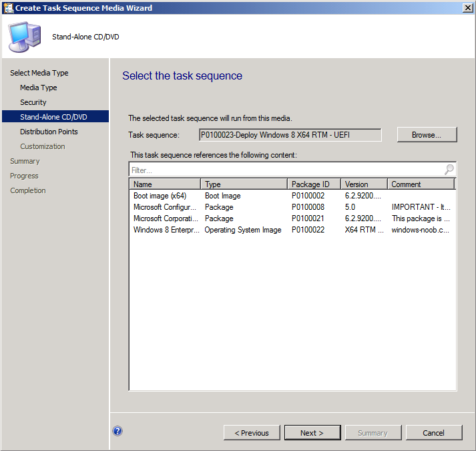
Task: Open the Media Type step in sidebar
Action: [39, 88]
